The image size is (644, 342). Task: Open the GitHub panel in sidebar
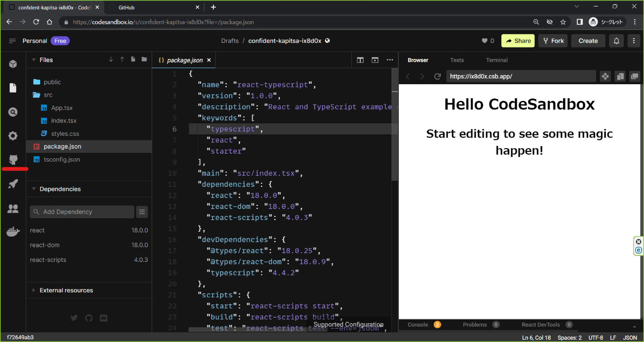[13, 160]
